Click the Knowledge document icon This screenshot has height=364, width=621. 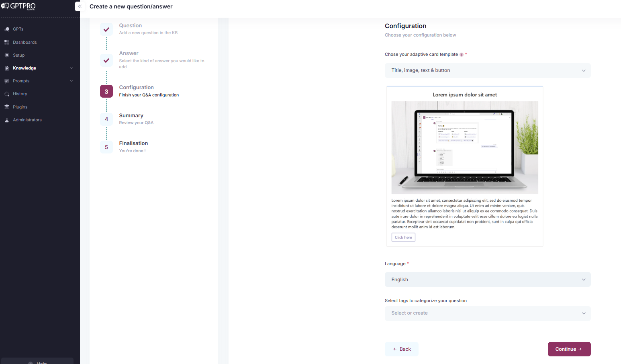6,68
